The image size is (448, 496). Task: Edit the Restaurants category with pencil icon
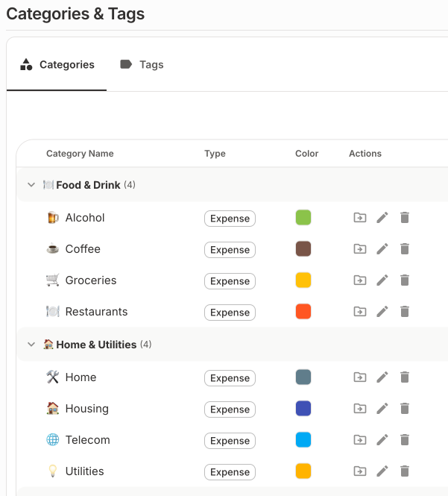coord(382,312)
